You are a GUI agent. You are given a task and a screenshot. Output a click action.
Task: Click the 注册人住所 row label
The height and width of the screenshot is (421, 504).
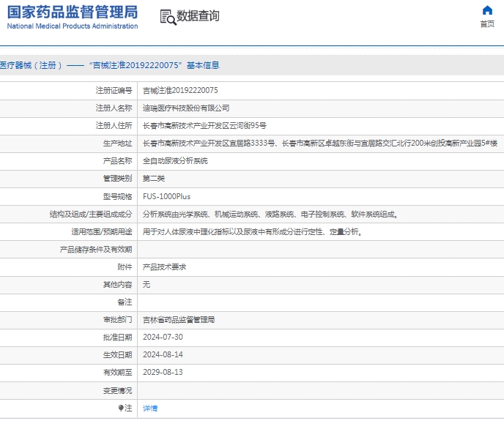114,126
